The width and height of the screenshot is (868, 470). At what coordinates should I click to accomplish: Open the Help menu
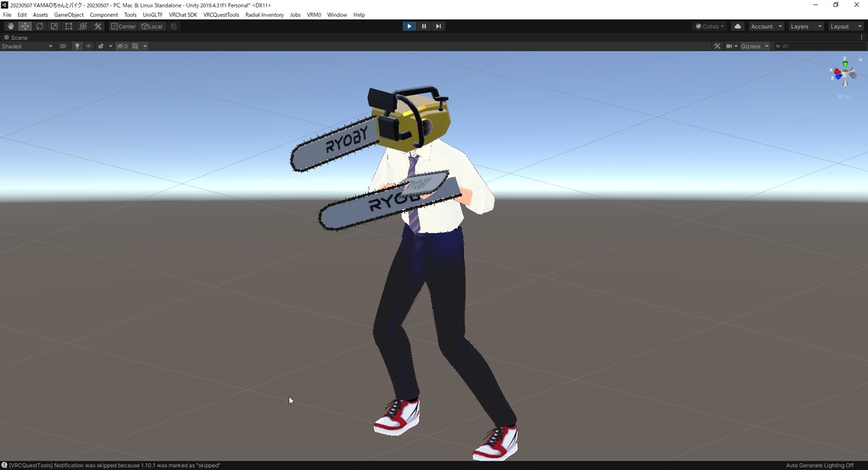point(359,15)
